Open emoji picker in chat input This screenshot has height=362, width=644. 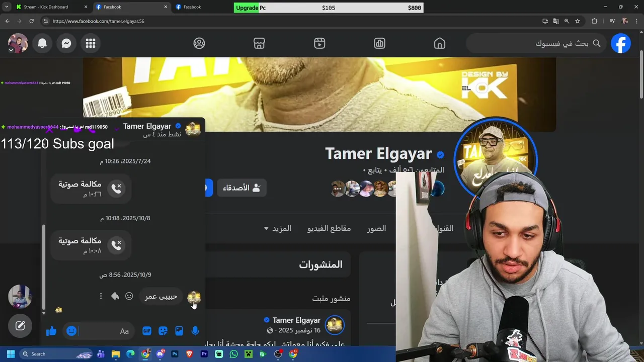click(71, 331)
